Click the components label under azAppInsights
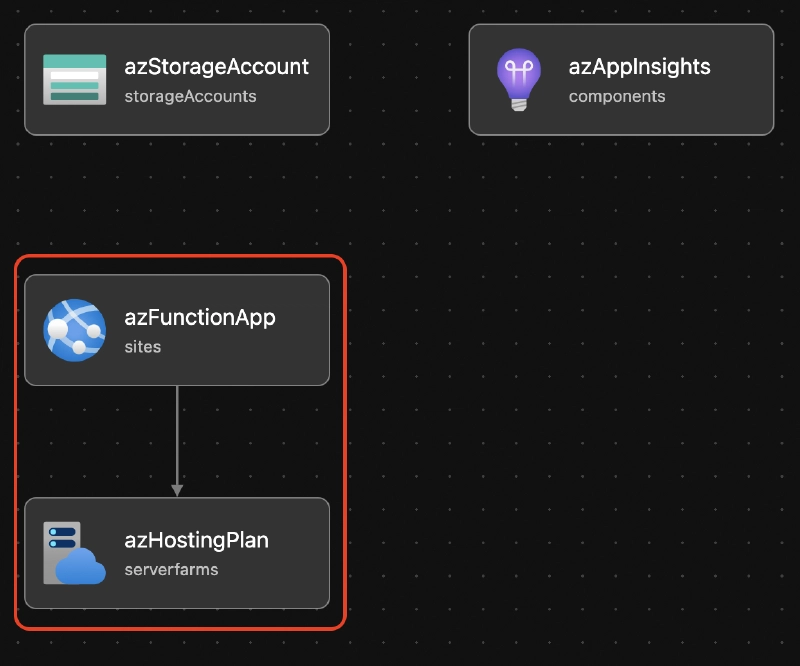Viewport: 800px width, 666px height. click(x=618, y=96)
